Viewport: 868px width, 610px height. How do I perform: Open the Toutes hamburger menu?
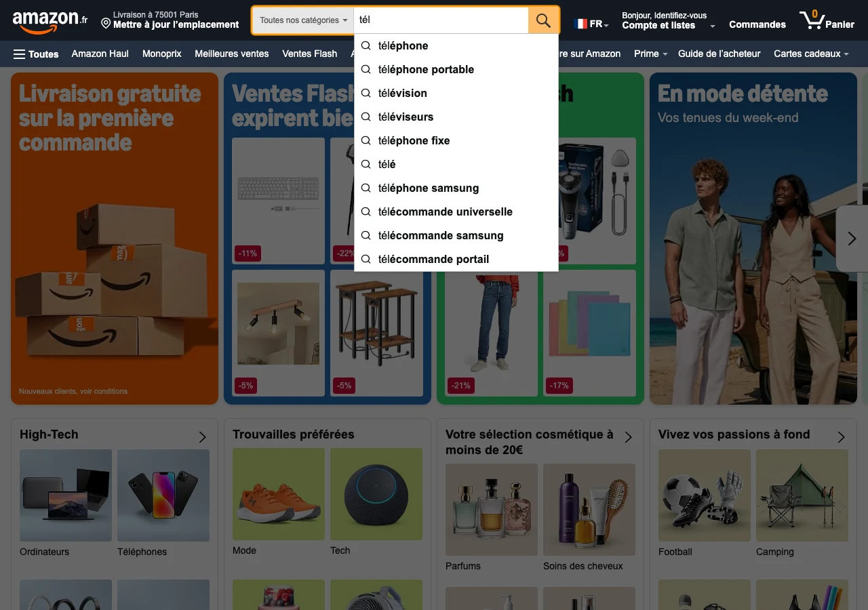coord(36,54)
